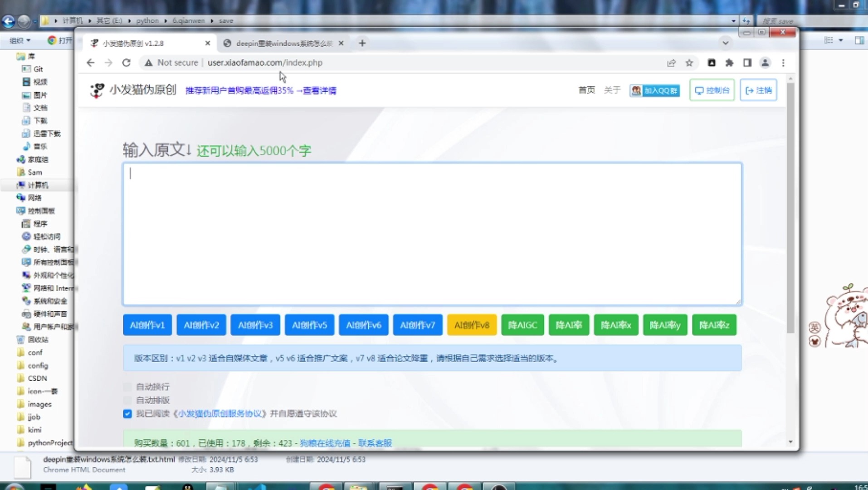
Task: Open the 回收站 item in Explorer
Action: (38, 339)
